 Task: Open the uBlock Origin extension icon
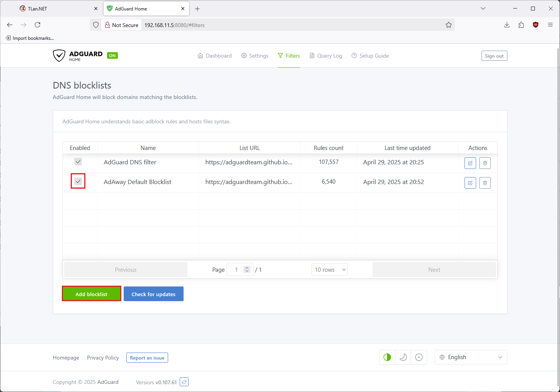(x=535, y=25)
